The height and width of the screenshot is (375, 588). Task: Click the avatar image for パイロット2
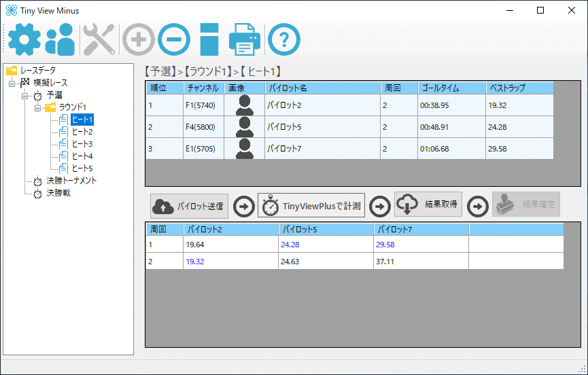point(245,105)
